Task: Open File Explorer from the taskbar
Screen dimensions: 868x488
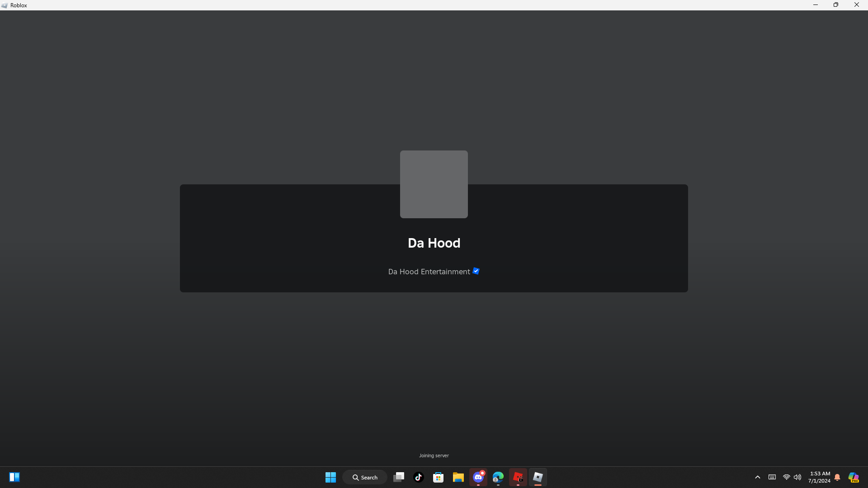Action: [458, 477]
